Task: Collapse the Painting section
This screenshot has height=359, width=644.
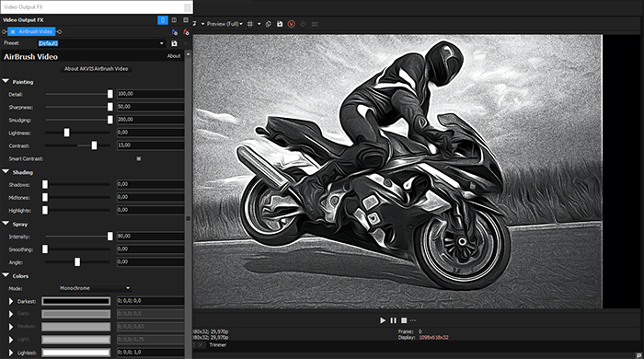Action: pos(6,81)
